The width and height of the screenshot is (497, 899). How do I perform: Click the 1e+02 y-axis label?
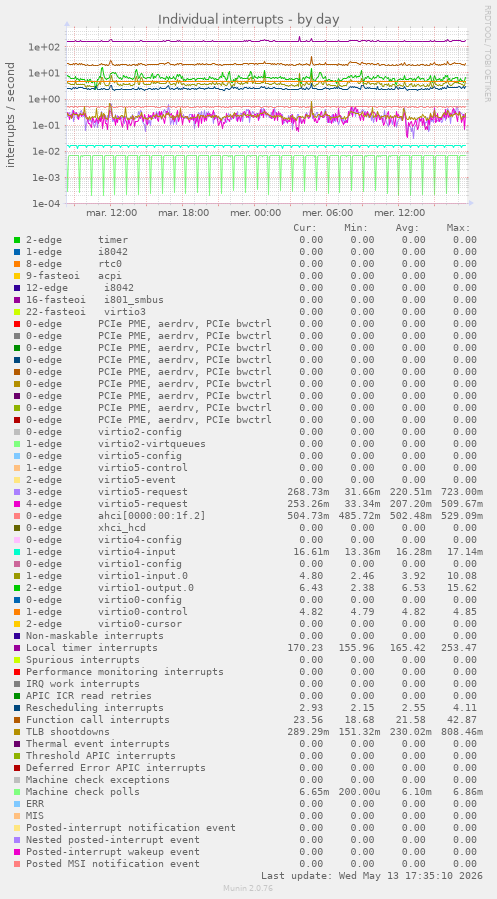[44, 47]
